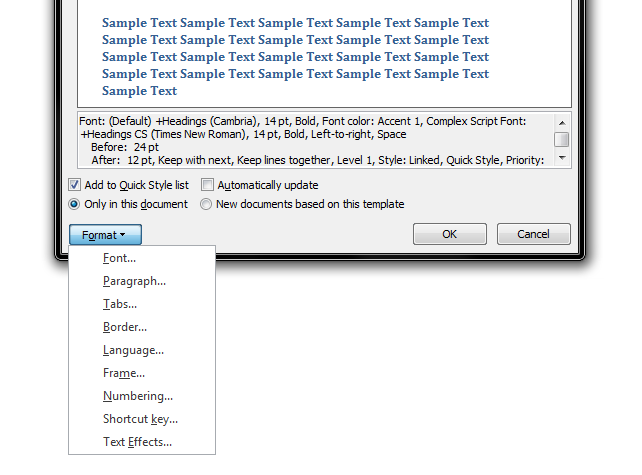Click the Sample Text preview area
The image size is (642, 475).
[x=295, y=56]
